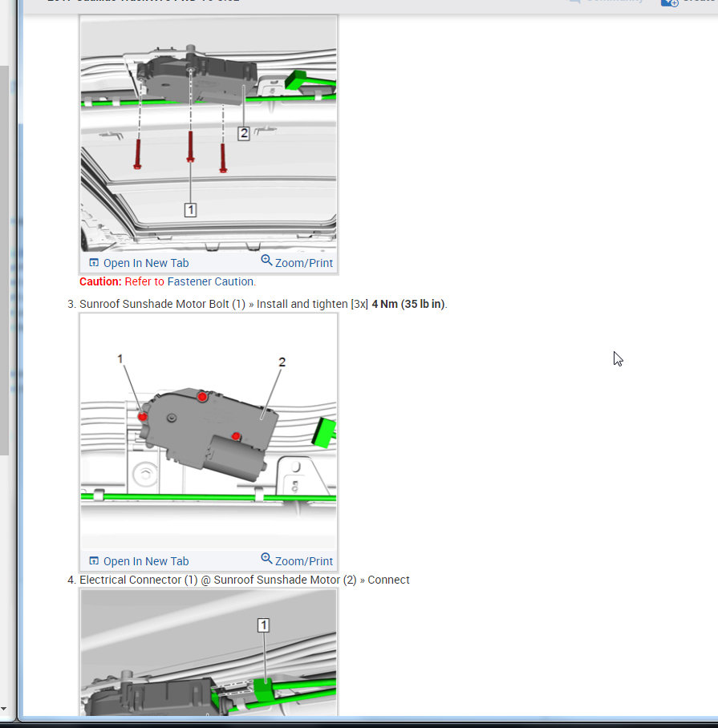718x728 pixels.
Task: Click the left panel scrollbar thumb
Action: coord(4,260)
